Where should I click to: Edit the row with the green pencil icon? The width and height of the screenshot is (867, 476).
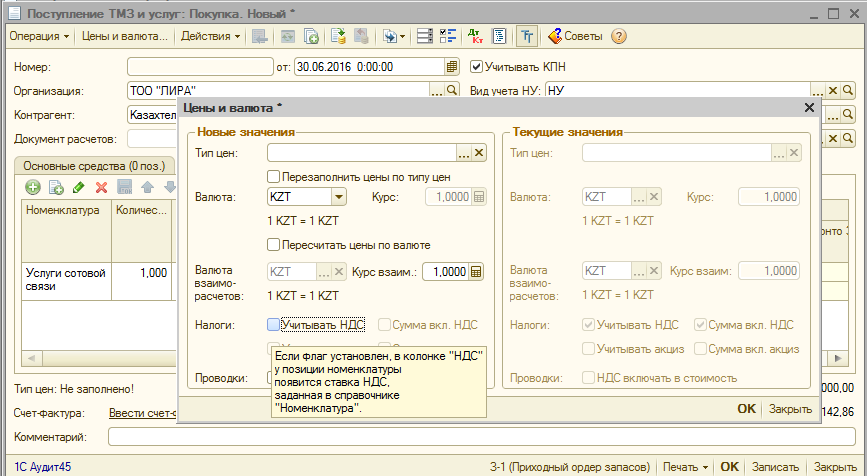tap(79, 187)
